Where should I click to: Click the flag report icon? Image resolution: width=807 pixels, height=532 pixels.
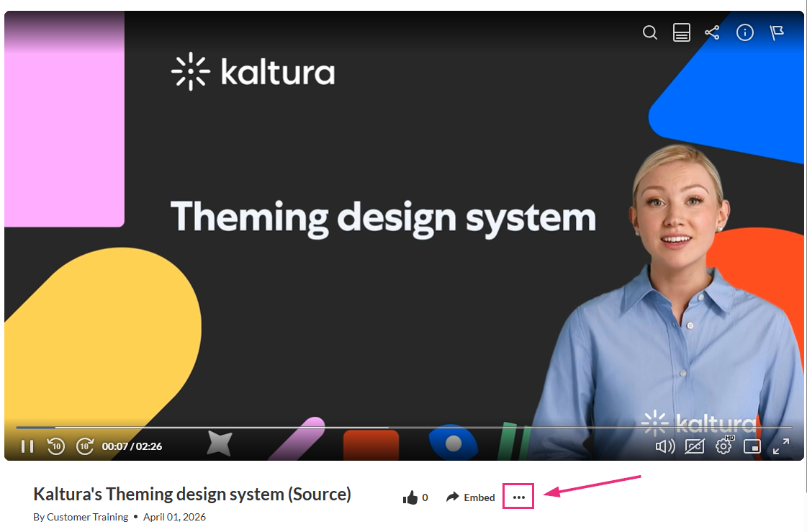777,33
